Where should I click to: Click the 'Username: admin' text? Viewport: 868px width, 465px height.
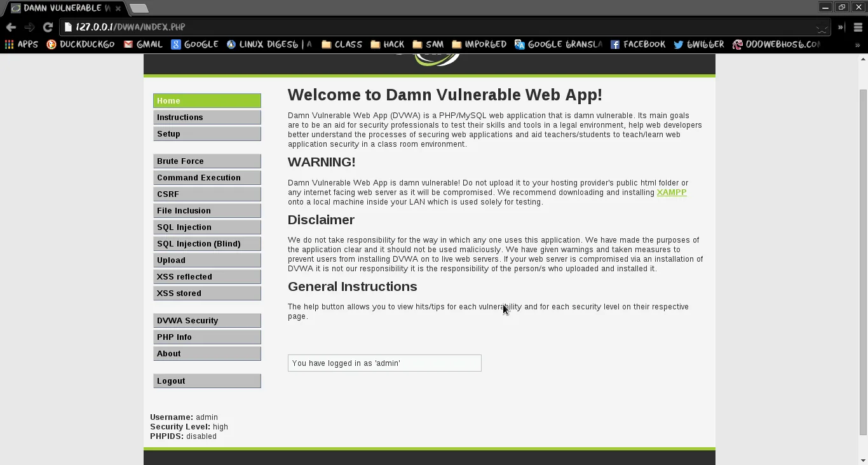(184, 417)
